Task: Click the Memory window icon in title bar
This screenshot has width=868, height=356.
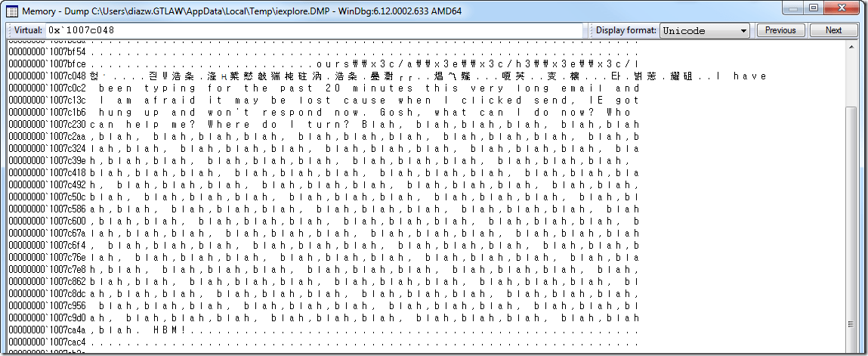Action: pos(11,11)
